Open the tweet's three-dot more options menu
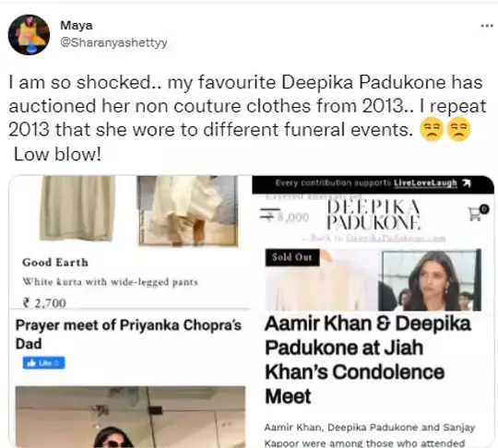The image size is (498, 448). point(487,26)
